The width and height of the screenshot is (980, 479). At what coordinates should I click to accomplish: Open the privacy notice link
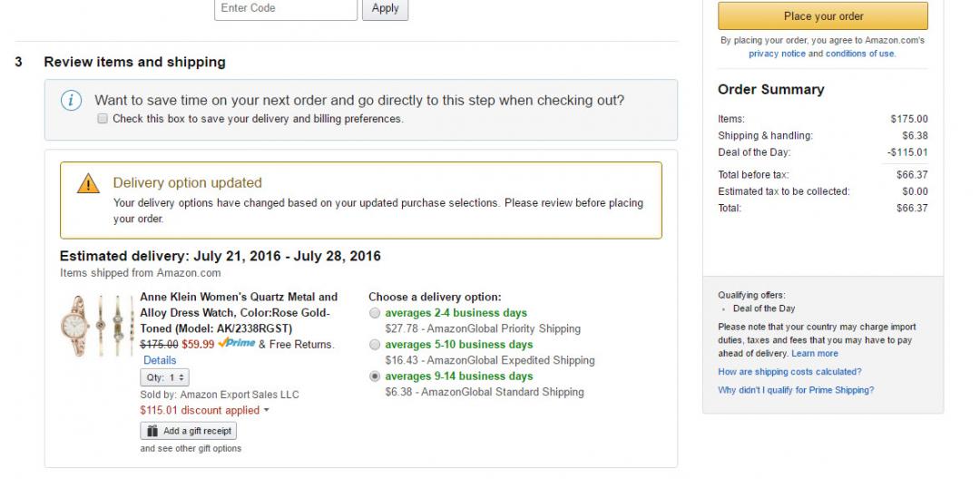[x=777, y=54]
